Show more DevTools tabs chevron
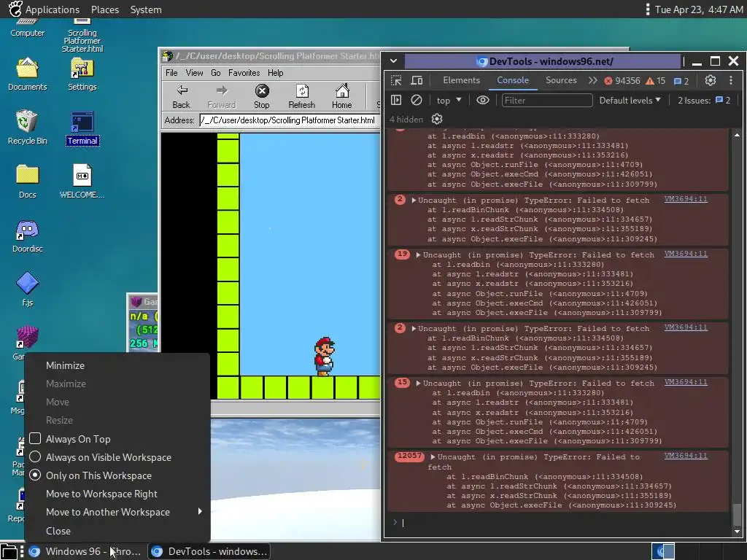Screen dimensions: 747x560 592,80
